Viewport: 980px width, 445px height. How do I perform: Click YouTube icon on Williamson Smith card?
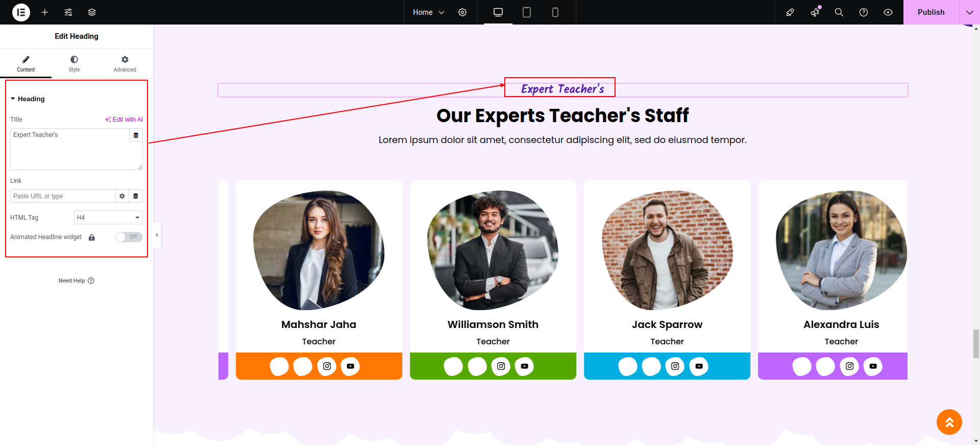click(x=524, y=366)
